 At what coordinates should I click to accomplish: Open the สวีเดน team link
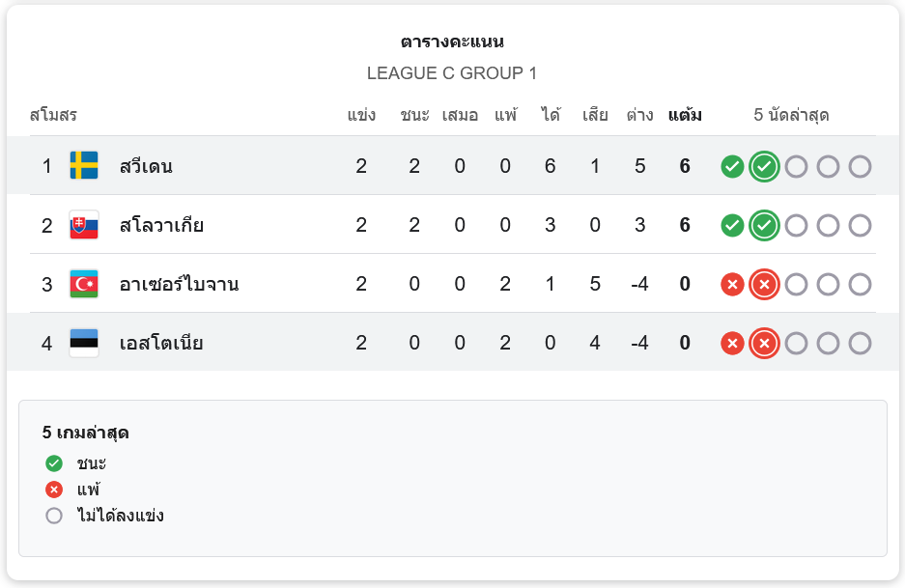coord(146,166)
